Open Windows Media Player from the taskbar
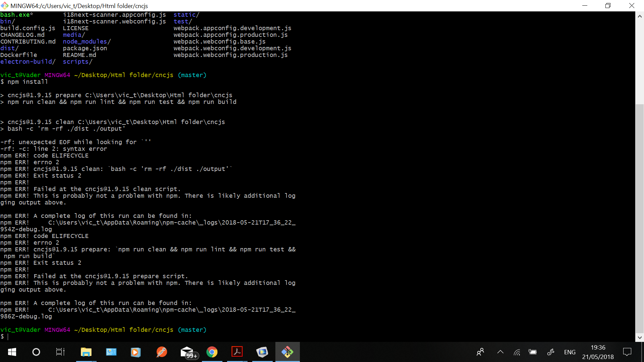 pyautogui.click(x=136, y=352)
